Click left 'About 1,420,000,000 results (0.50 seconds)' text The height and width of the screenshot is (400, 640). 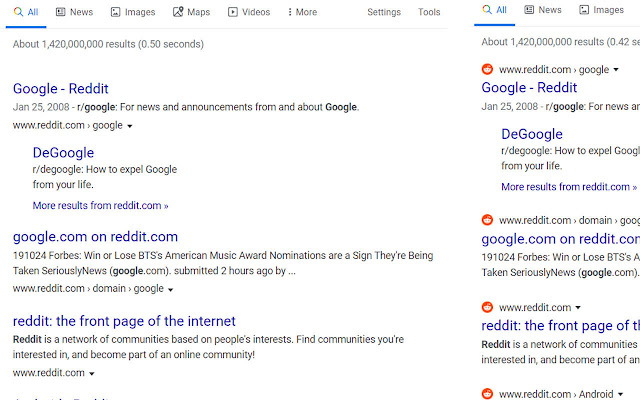[x=108, y=44]
